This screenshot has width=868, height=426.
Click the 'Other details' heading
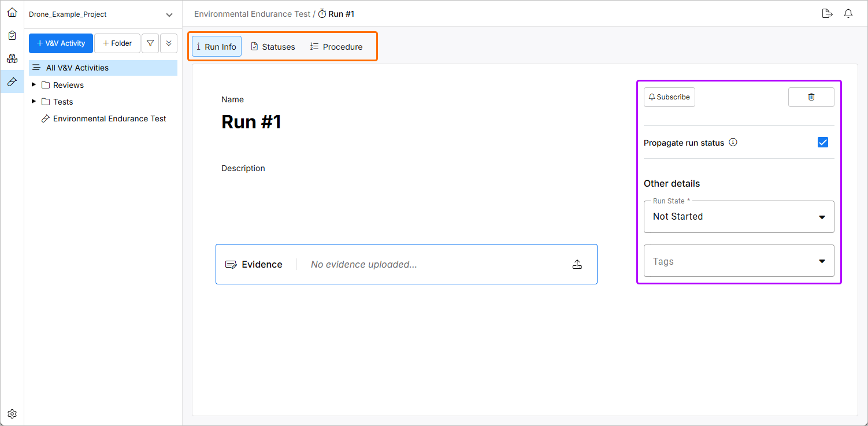(672, 184)
